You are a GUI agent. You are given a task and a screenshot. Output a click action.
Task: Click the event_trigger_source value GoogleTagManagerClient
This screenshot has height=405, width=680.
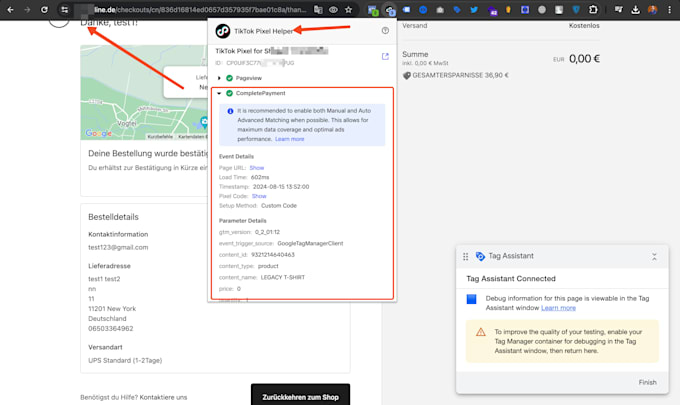pyautogui.click(x=310, y=243)
